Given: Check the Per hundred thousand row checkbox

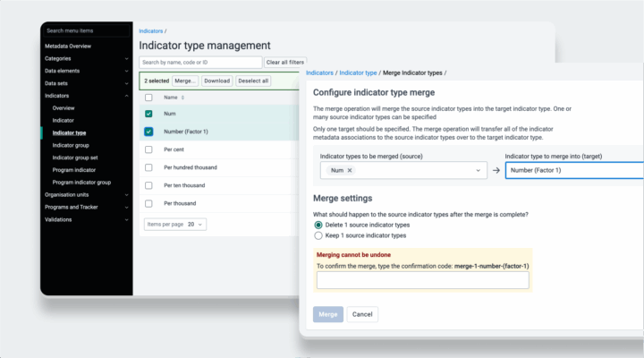Looking at the screenshot, I should click(148, 167).
